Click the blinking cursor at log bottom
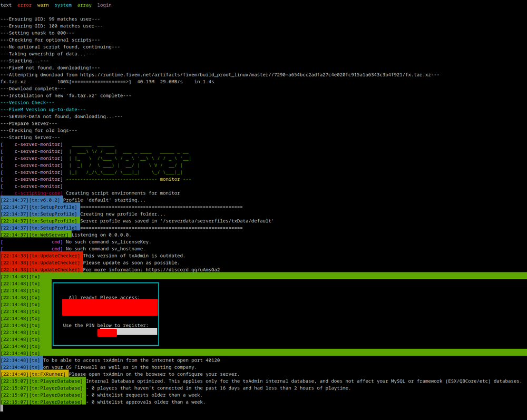 pyautogui.click(x=2, y=408)
